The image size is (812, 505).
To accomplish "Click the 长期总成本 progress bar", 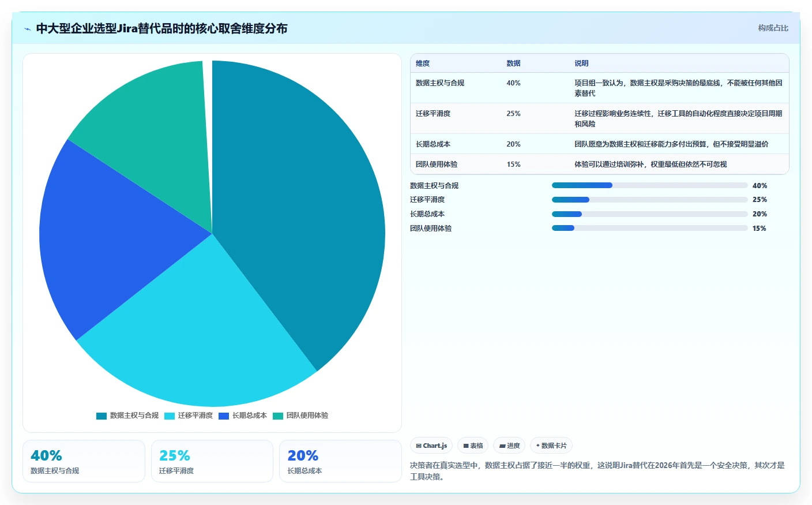I will click(x=649, y=214).
